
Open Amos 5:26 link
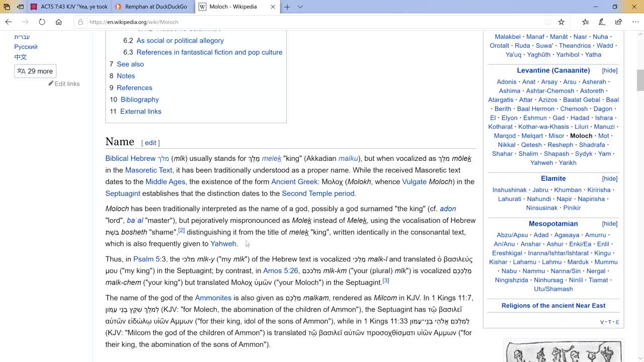(x=280, y=270)
